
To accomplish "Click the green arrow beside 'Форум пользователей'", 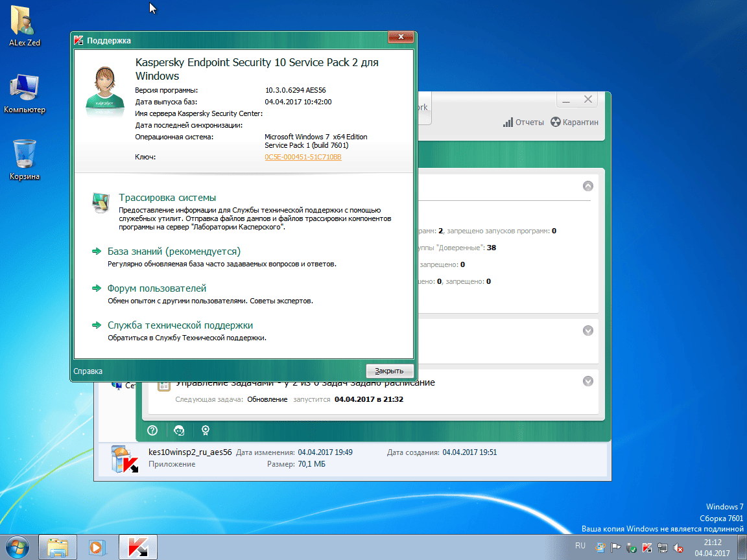I will pos(97,288).
